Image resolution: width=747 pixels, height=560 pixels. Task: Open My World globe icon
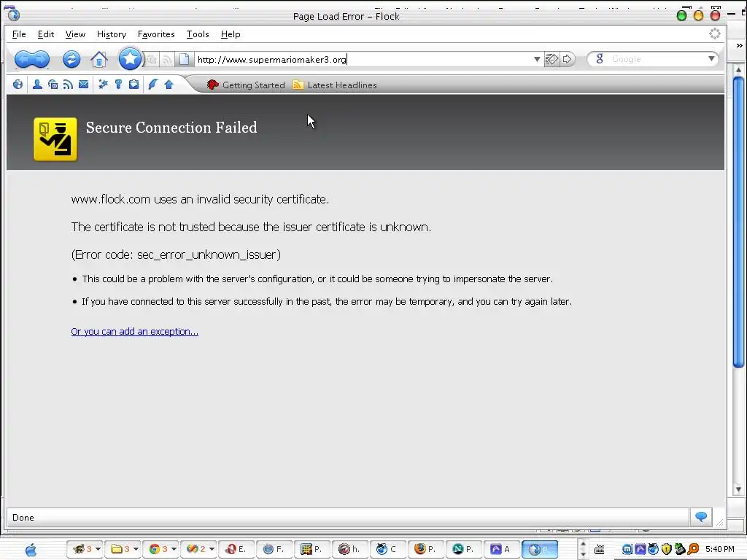[18, 85]
